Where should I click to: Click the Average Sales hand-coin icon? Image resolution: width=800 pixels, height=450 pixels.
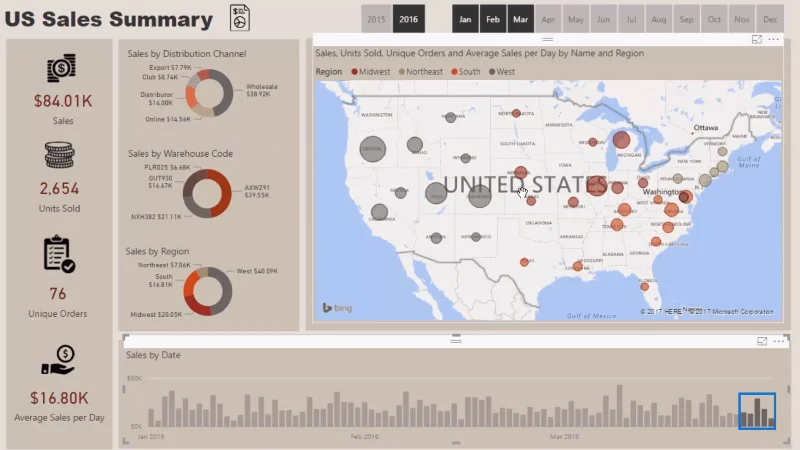[58, 360]
